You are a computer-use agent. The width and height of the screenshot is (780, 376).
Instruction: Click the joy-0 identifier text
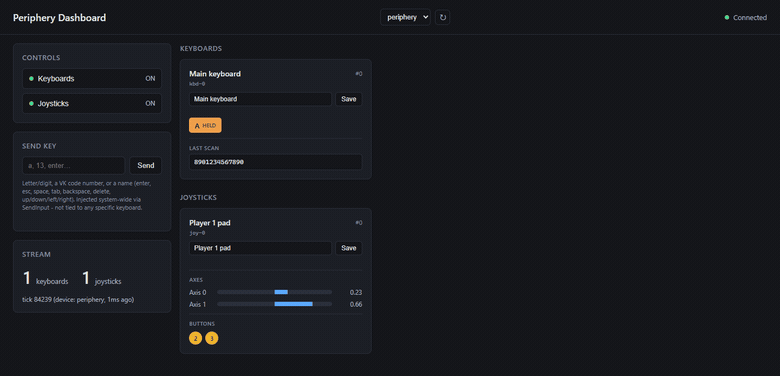pyautogui.click(x=197, y=233)
